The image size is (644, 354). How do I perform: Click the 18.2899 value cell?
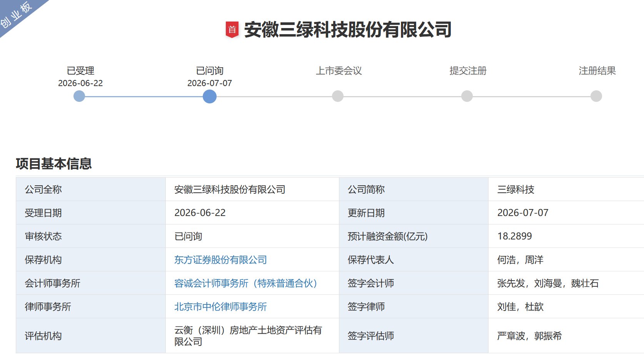(x=566, y=236)
